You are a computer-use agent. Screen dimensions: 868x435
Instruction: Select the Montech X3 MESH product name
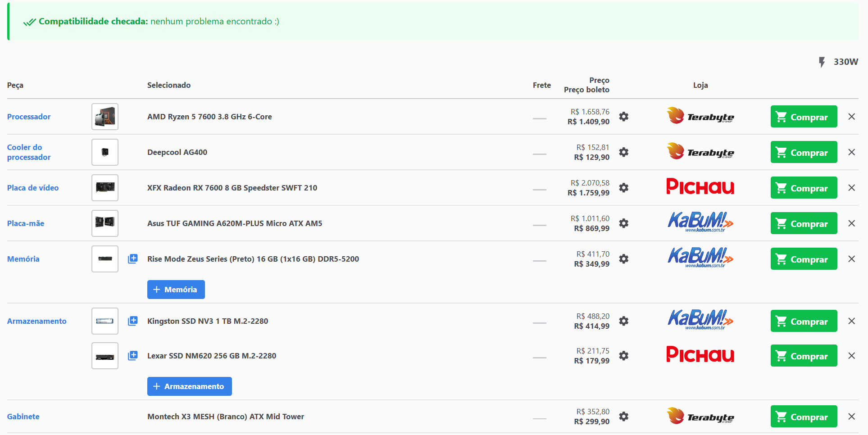coord(226,417)
